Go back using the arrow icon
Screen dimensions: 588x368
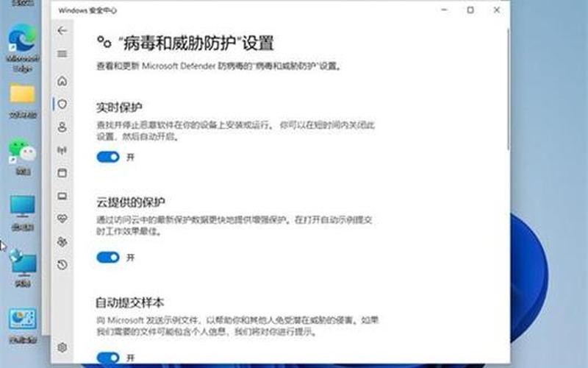62,30
